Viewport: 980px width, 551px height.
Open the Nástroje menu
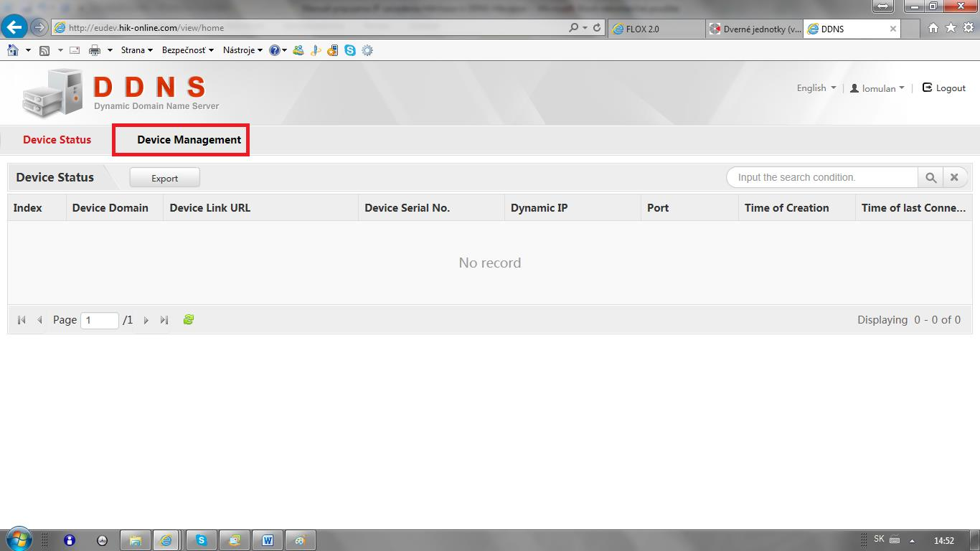242,50
